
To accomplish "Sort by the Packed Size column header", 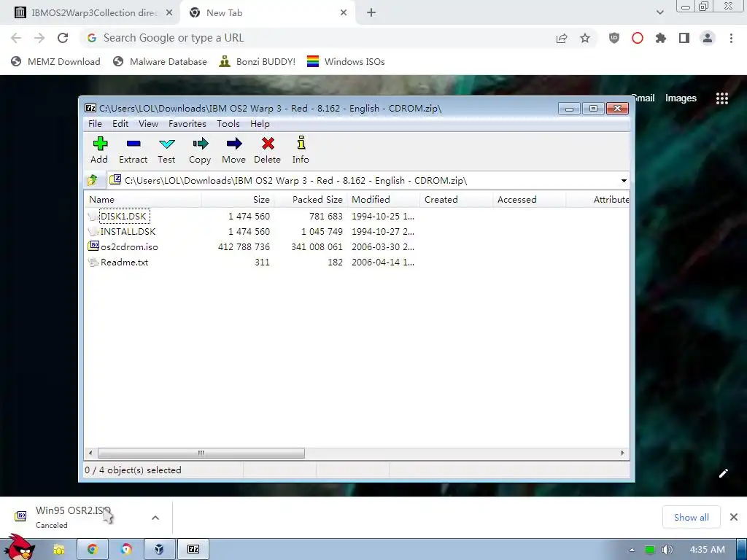I will 310,200.
